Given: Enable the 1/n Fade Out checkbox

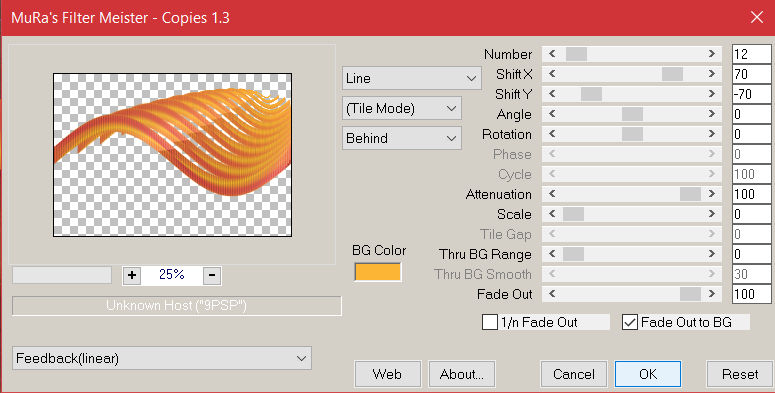Looking at the screenshot, I should [x=490, y=322].
